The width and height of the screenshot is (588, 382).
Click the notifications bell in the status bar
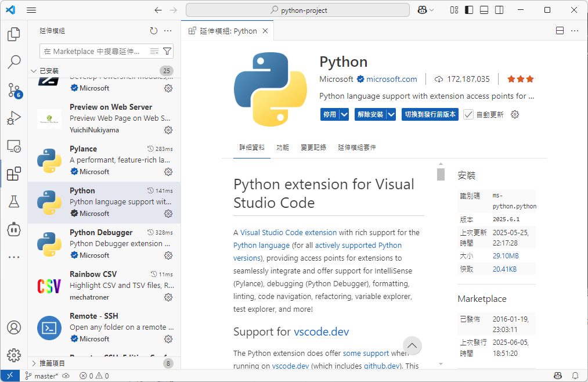pyautogui.click(x=575, y=376)
